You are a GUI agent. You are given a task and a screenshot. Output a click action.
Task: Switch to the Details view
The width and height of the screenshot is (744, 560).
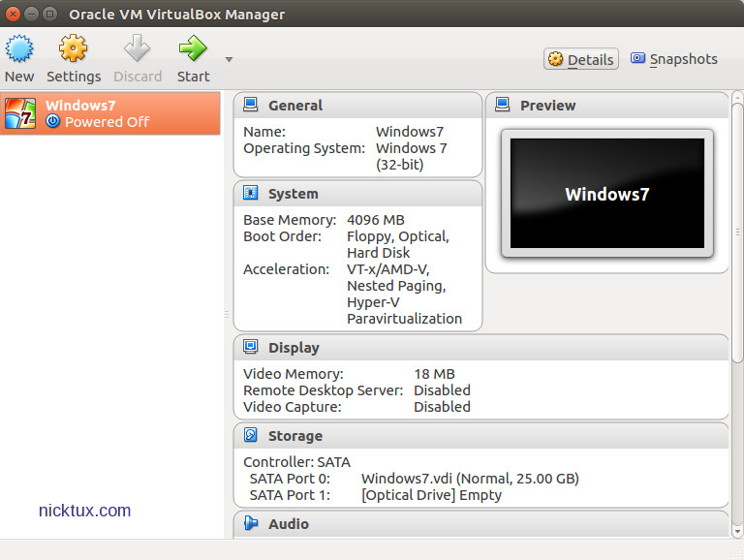580,59
